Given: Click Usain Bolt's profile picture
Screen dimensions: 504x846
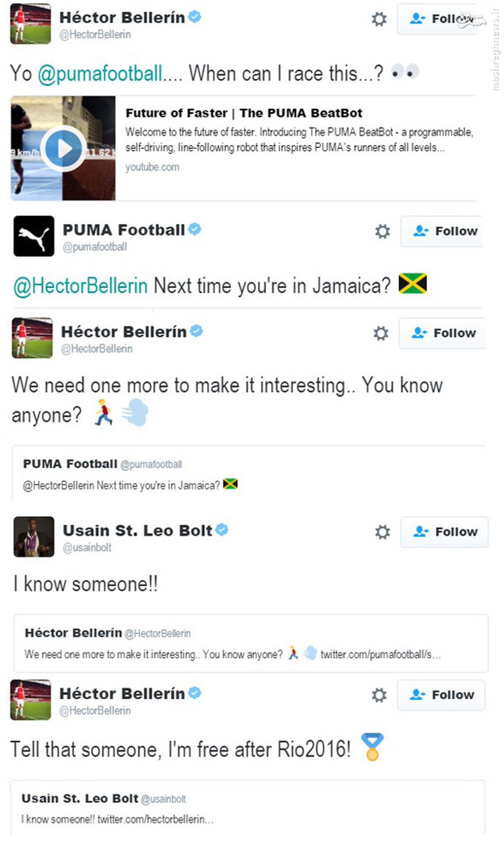Looking at the screenshot, I should pyautogui.click(x=34, y=537).
